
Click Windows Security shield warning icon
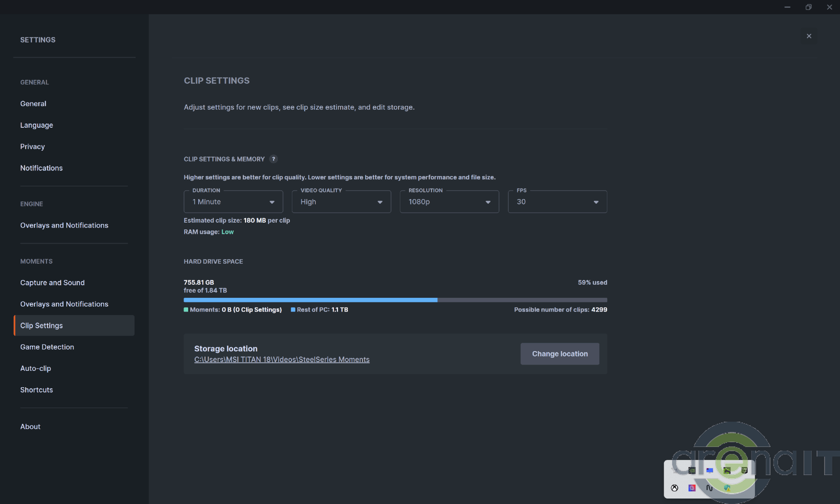727,488
